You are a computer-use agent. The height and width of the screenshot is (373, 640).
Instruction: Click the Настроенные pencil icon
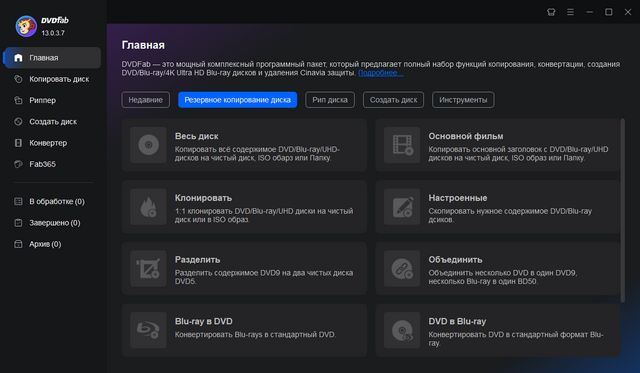pos(402,206)
